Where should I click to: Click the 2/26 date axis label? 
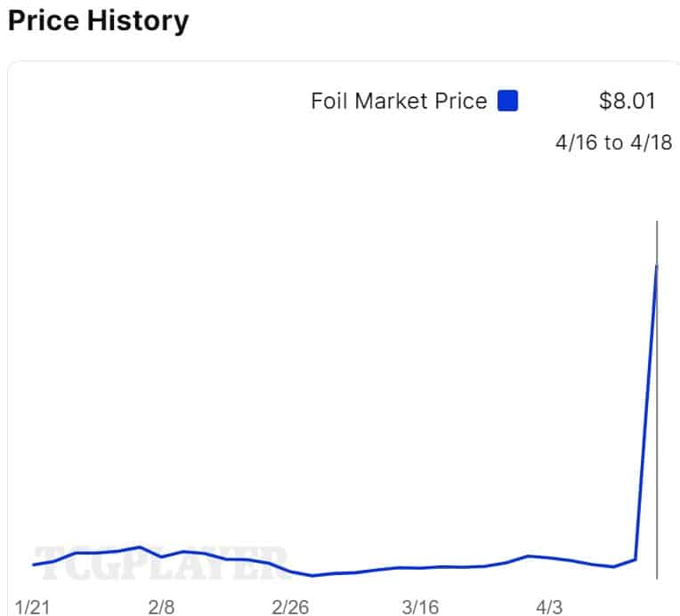(x=290, y=606)
